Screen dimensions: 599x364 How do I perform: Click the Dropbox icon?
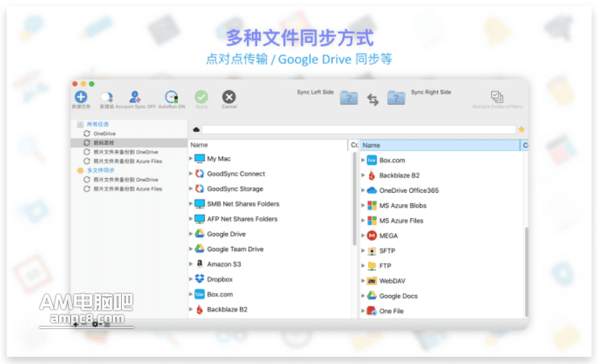199,280
